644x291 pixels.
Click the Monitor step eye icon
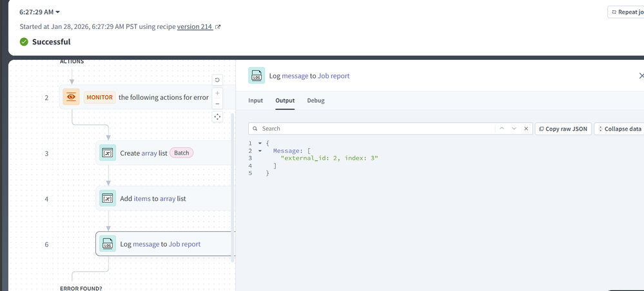(71, 97)
